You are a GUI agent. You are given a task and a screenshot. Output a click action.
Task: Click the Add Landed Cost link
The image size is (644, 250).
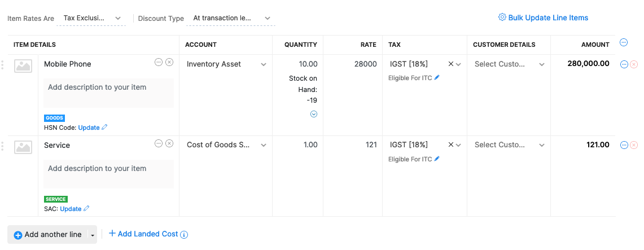click(x=143, y=234)
